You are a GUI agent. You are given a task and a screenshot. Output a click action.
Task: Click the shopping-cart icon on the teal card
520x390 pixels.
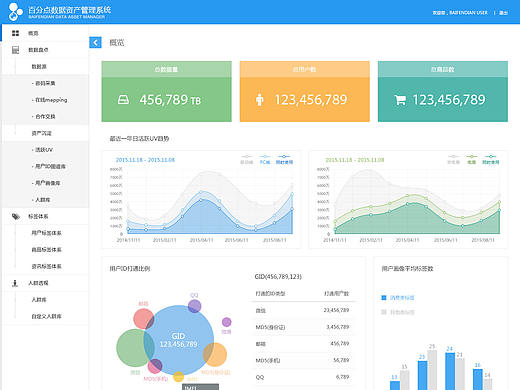click(400, 100)
